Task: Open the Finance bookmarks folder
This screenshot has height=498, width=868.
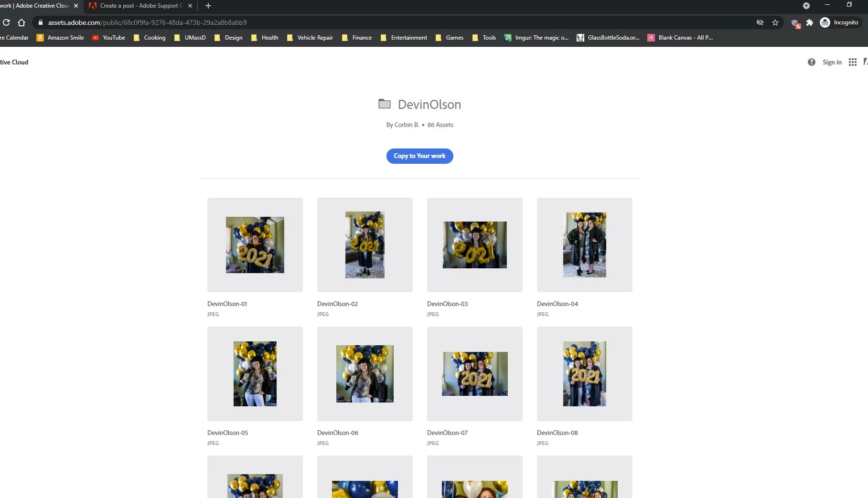Action: [357, 38]
